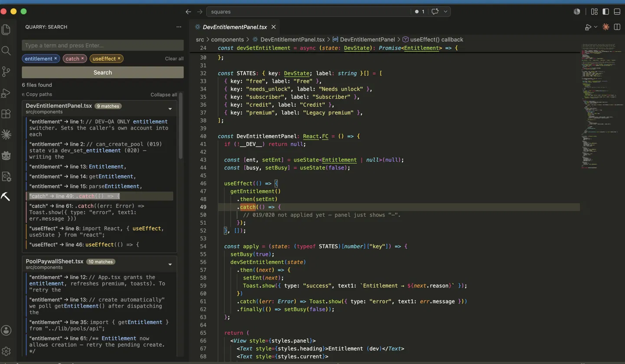The width and height of the screenshot is (625, 364).
Task: Open the Extensions view
Action: [6, 114]
